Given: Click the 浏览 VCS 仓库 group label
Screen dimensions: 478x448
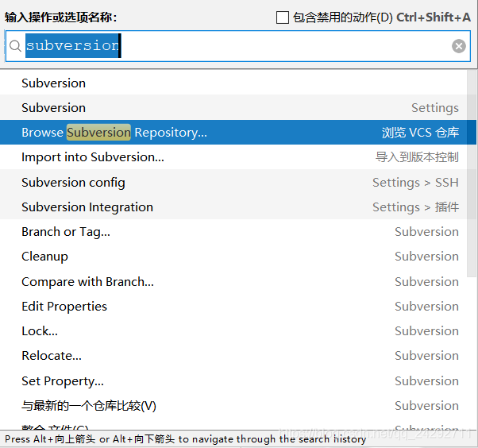Looking at the screenshot, I should pyautogui.click(x=420, y=133).
